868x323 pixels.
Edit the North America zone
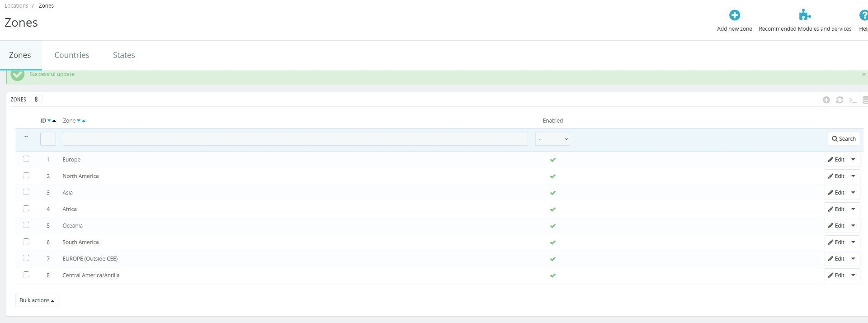coord(836,176)
